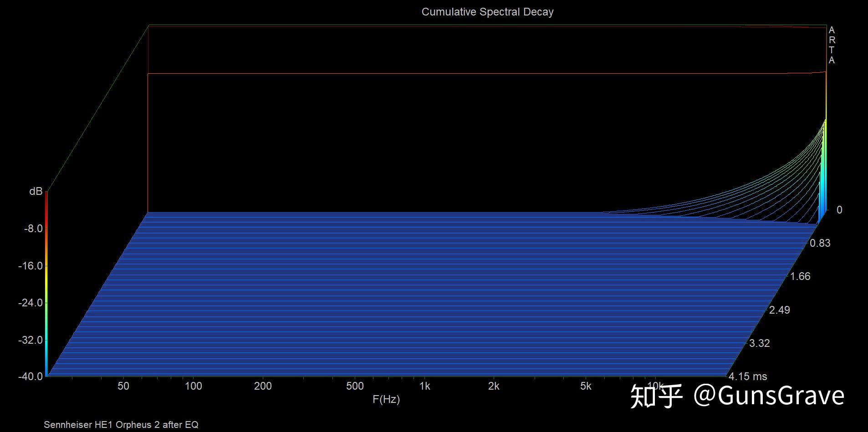The width and height of the screenshot is (868, 432).
Task: Click the -24.0 dB scale value
Action: click(31, 303)
